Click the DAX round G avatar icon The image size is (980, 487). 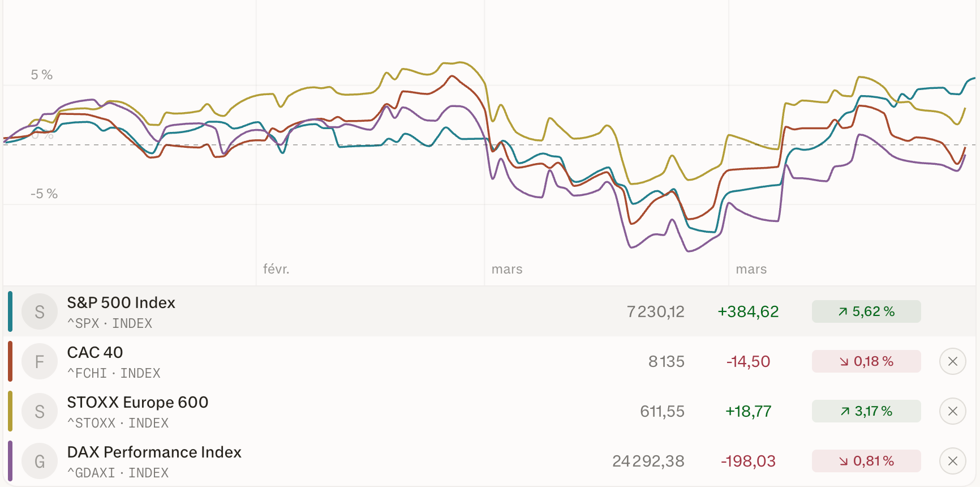pyautogui.click(x=40, y=461)
